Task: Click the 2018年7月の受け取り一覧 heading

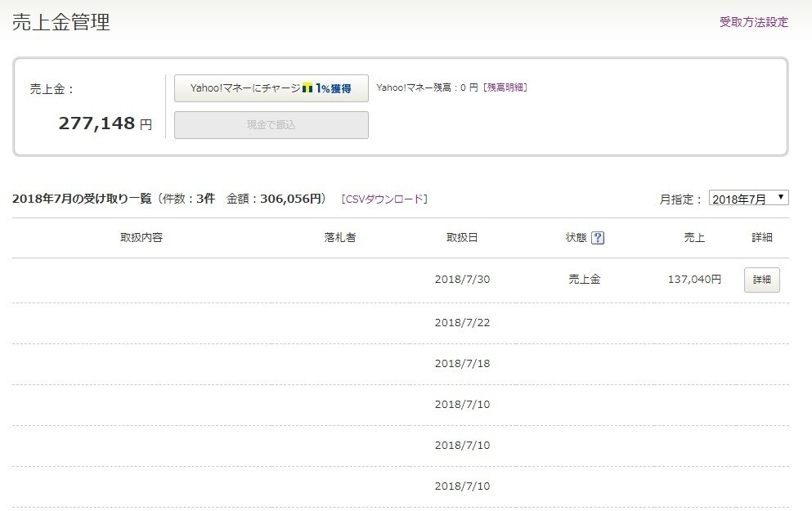Action: (82, 199)
